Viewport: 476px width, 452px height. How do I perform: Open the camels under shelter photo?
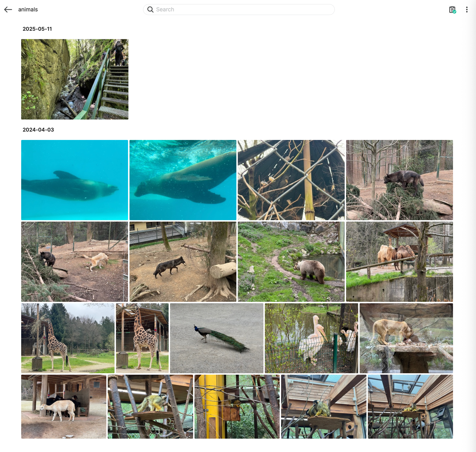(399, 262)
